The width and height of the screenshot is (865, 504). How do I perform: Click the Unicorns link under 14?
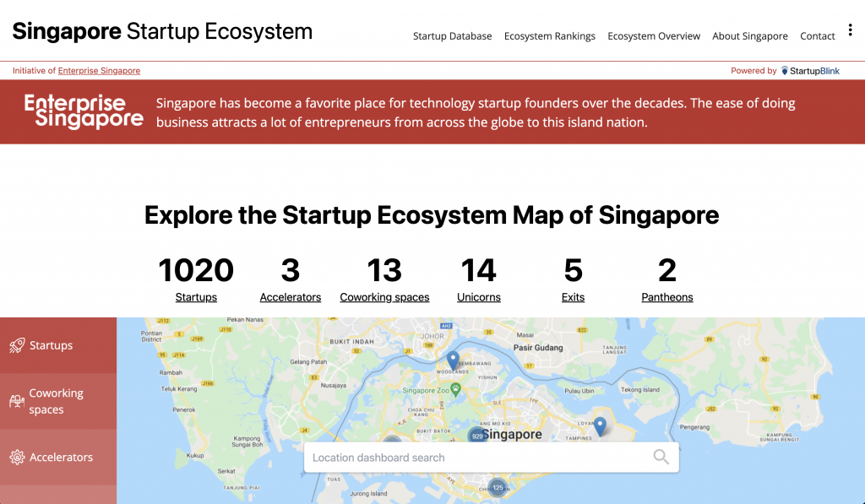[478, 297]
